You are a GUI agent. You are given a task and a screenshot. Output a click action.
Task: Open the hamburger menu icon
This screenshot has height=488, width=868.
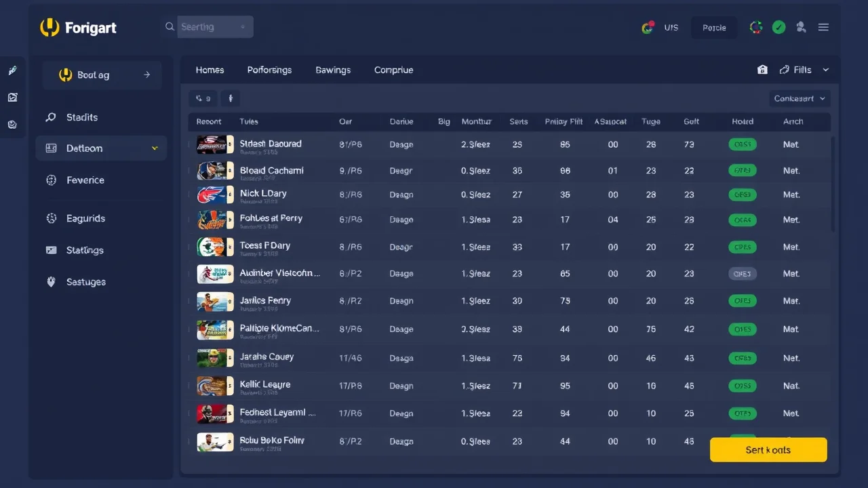click(x=824, y=28)
